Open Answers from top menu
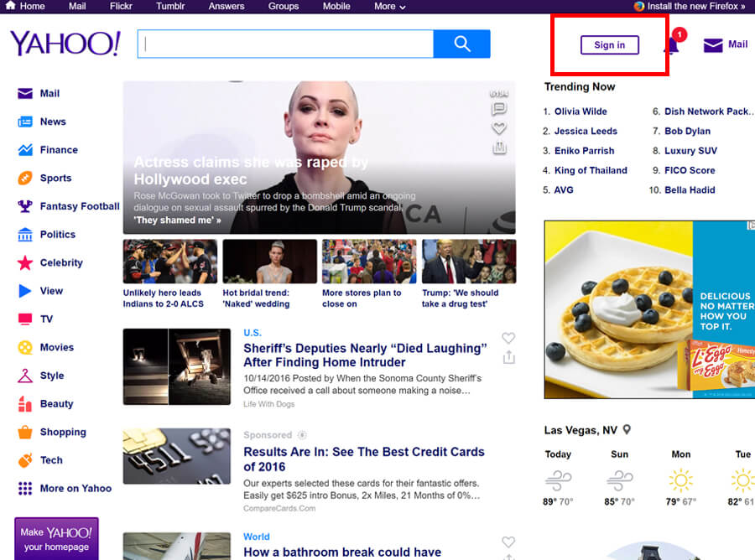Screen dimensions: 755x560 [x=226, y=6]
